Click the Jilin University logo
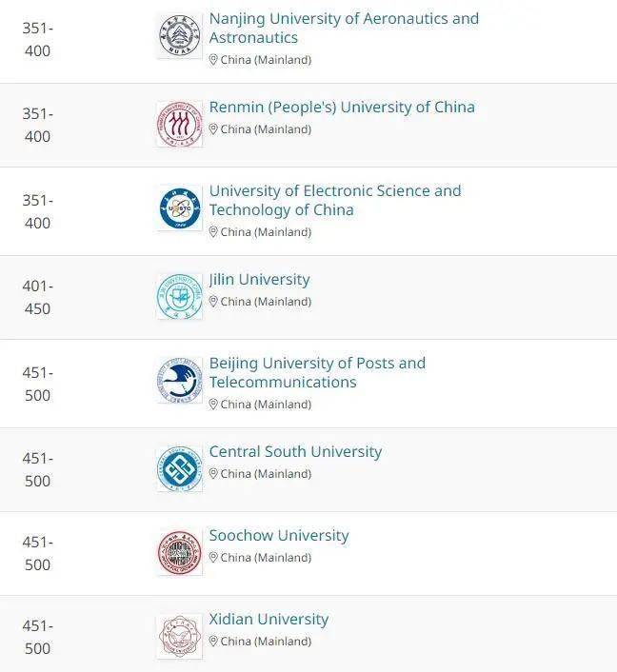The height and width of the screenshot is (672, 617). click(x=180, y=297)
